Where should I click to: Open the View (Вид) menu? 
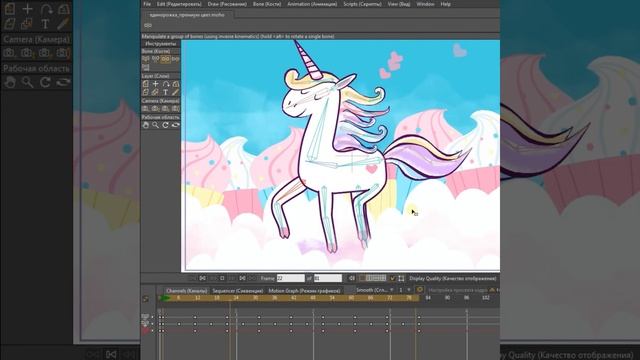coord(399,4)
